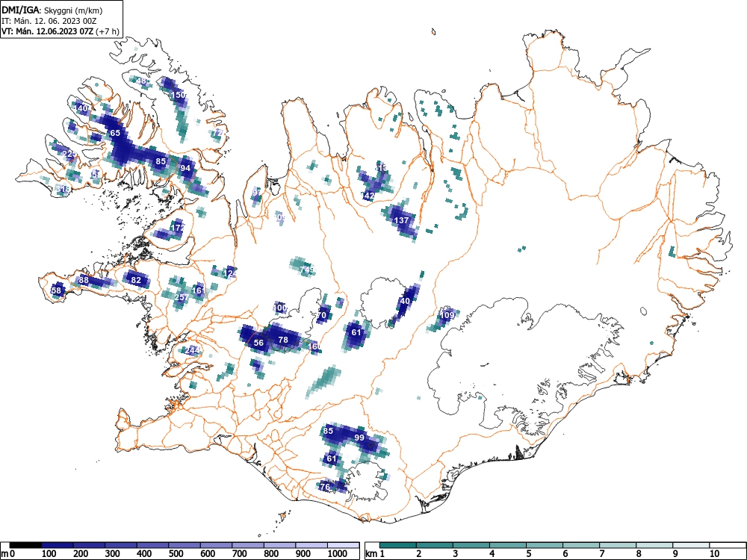Click the visibility value '78' on the map

pos(283,340)
